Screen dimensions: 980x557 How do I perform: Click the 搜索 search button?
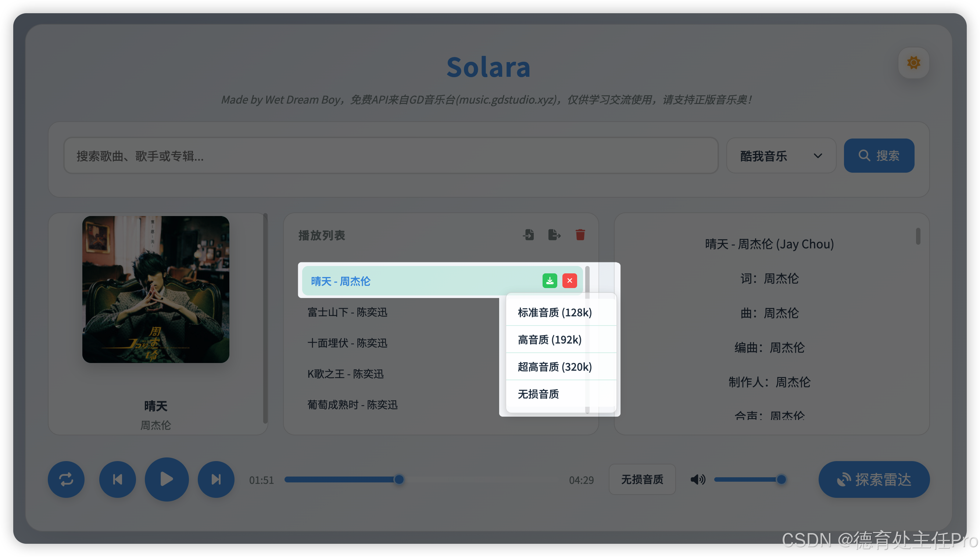pos(879,155)
